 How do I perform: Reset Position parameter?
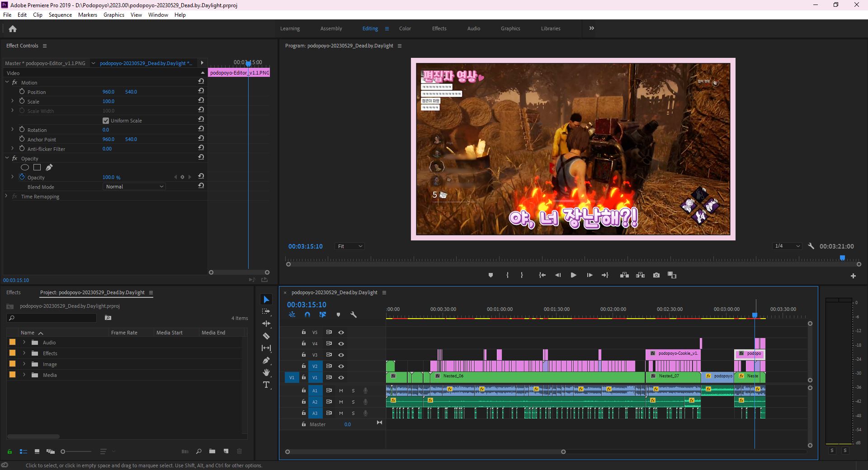point(201,91)
